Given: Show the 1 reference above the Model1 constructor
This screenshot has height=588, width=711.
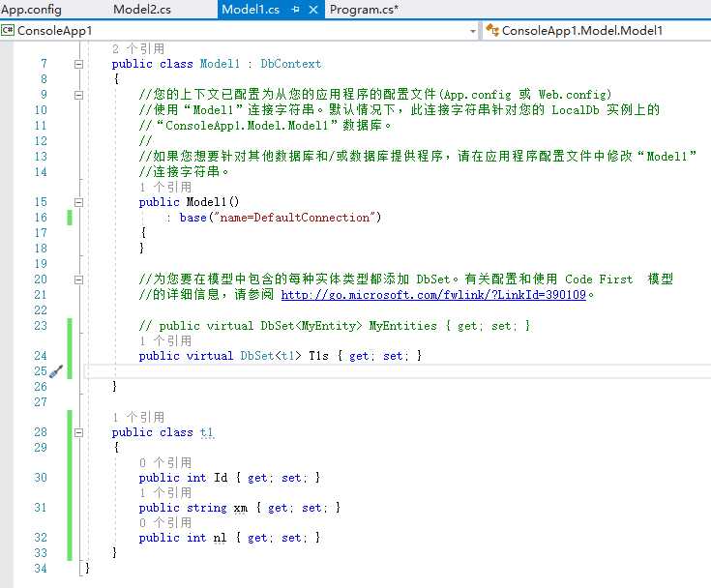Looking at the screenshot, I should (165, 187).
